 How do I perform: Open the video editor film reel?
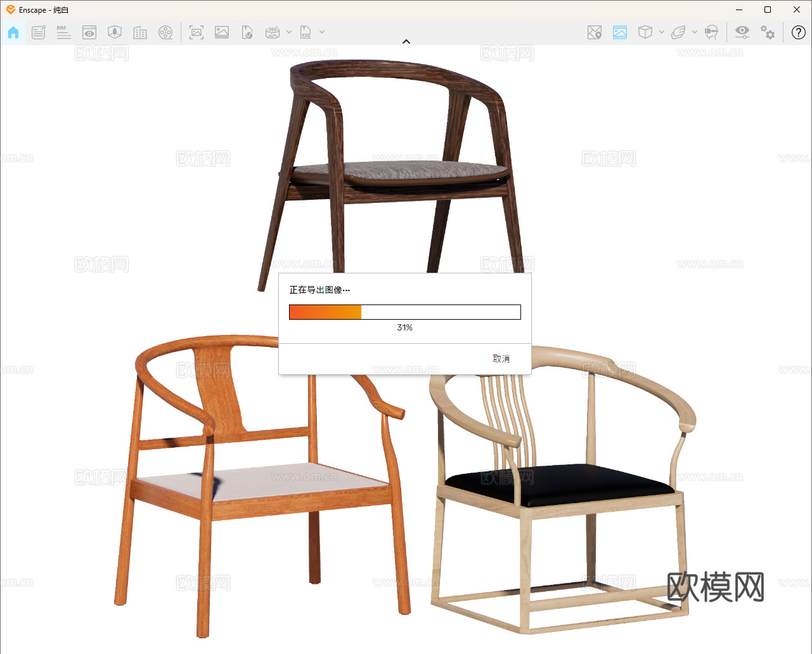coord(165,32)
